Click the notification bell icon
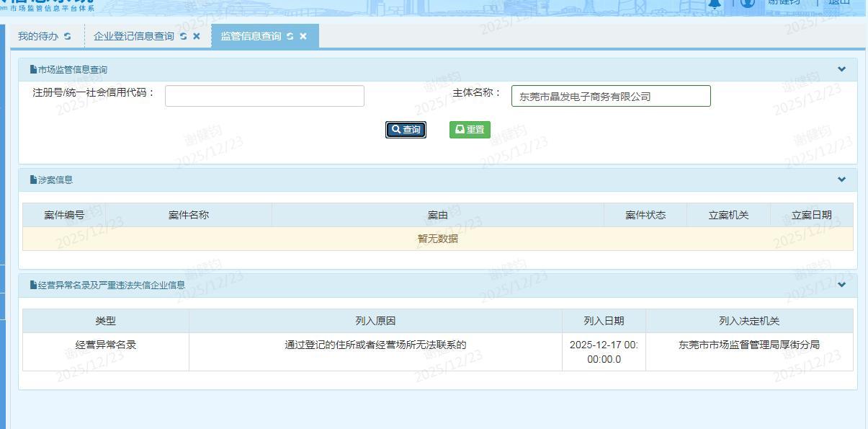 [x=715, y=3]
